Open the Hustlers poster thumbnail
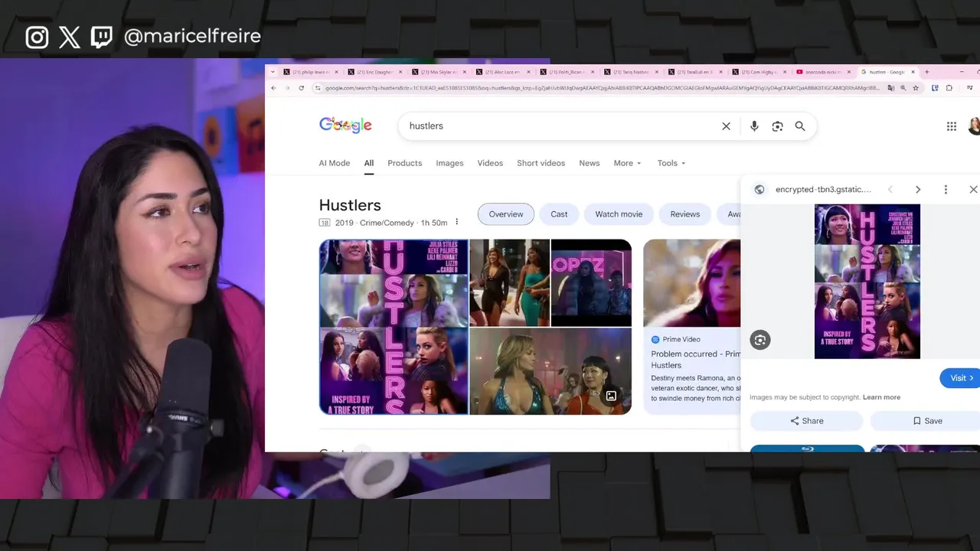980x551 pixels. click(x=394, y=327)
